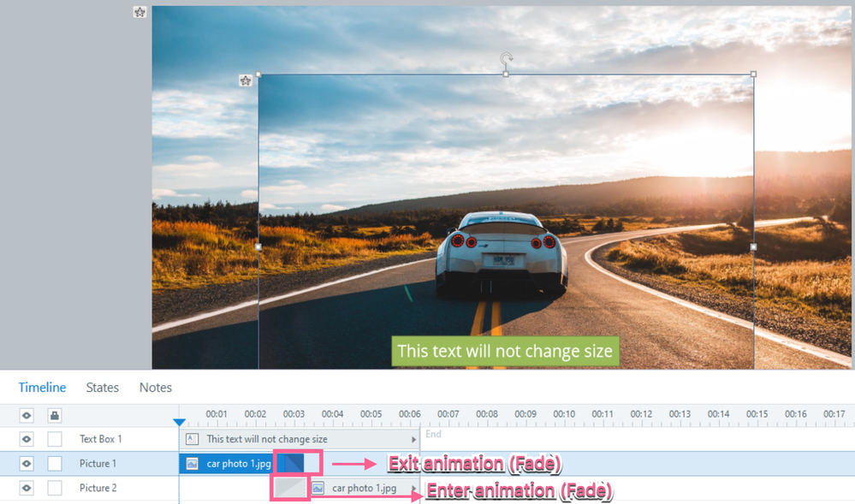
Task: Click the Picture 2 enter fade animation block
Action: [289, 488]
